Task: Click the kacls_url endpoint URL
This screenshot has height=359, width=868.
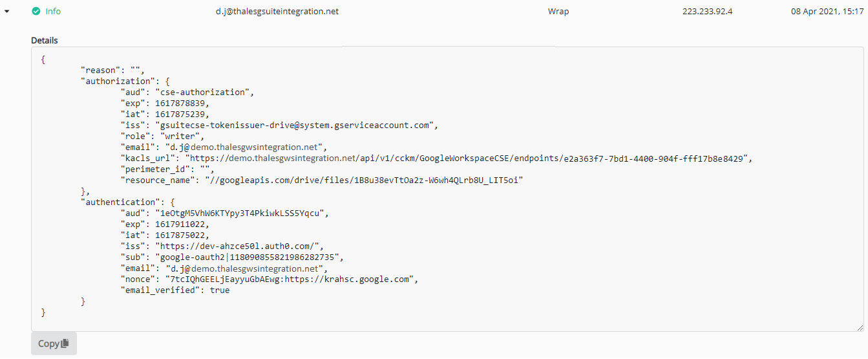Action: click(x=469, y=158)
